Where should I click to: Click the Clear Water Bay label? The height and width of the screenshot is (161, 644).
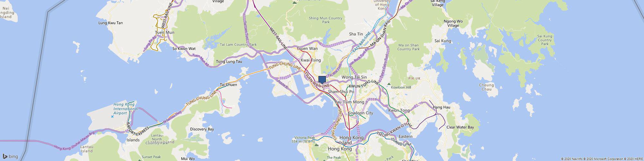tap(460, 127)
